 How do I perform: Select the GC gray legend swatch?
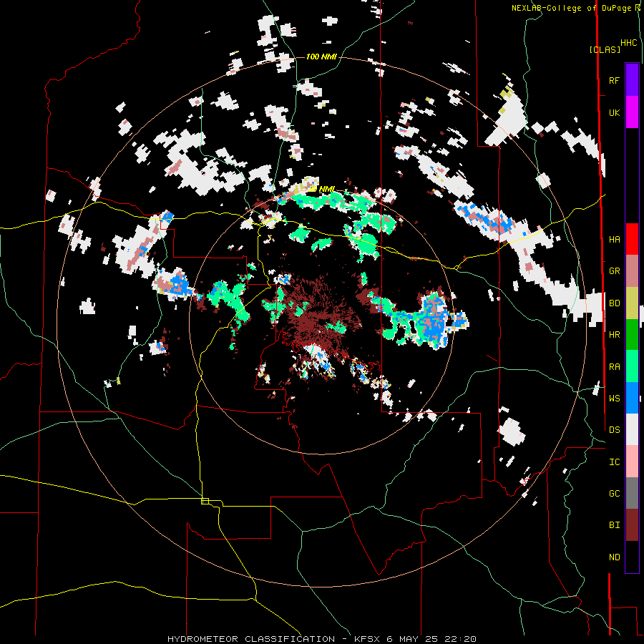632,493
